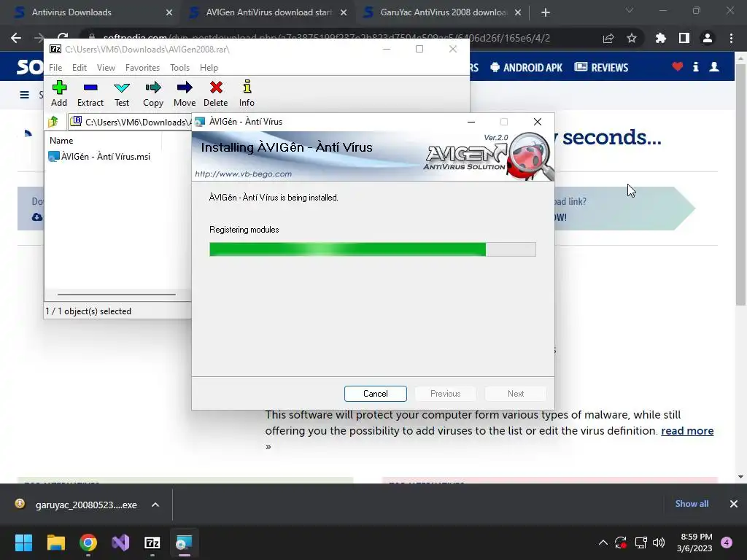Select the Move tool in 7-Zip

point(185,94)
